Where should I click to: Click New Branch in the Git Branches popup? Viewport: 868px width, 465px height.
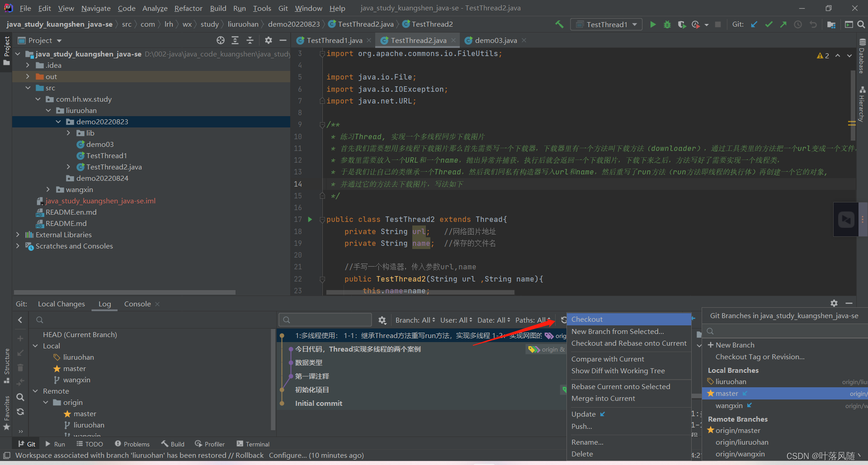(731, 345)
